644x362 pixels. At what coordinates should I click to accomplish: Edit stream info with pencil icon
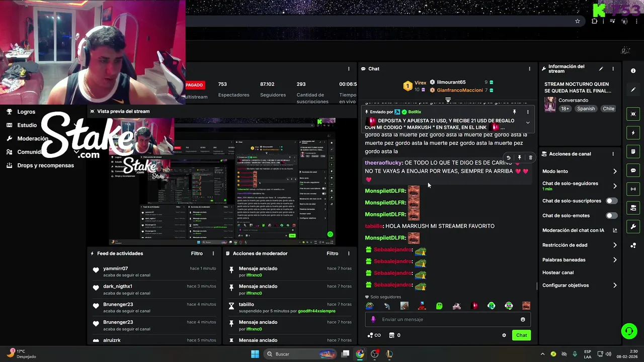coord(601,69)
